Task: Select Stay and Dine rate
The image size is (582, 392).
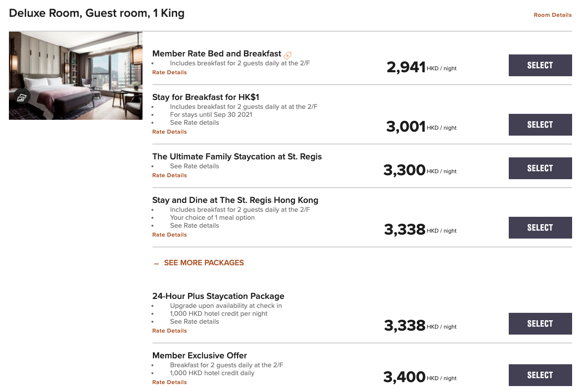Action: (540, 228)
